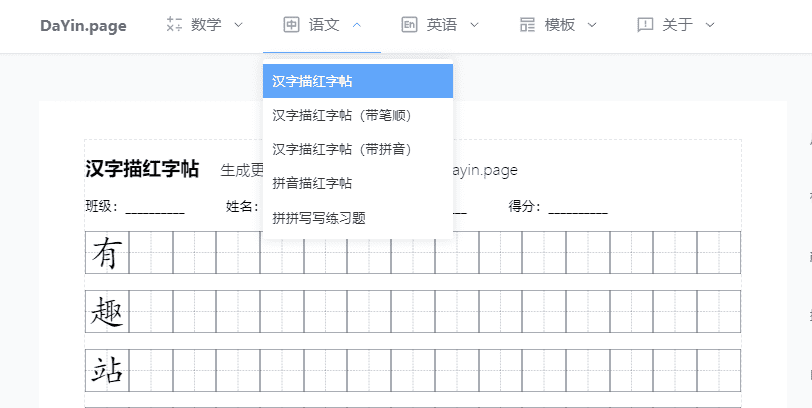Click the worksheet title 汉字描红字帖
The height and width of the screenshot is (408, 812).
[142, 169]
